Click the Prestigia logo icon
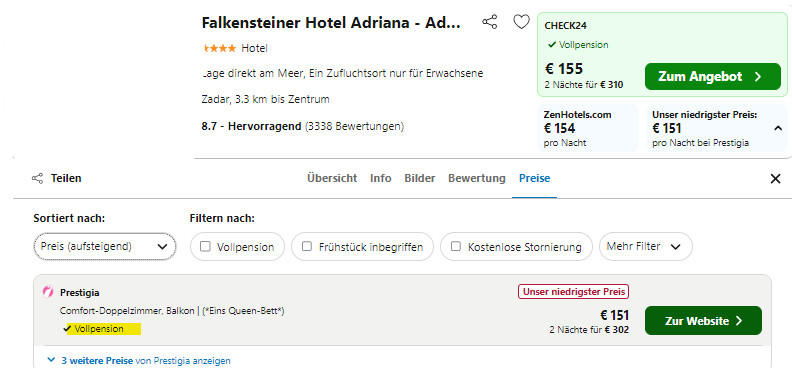792x368 pixels. click(48, 292)
